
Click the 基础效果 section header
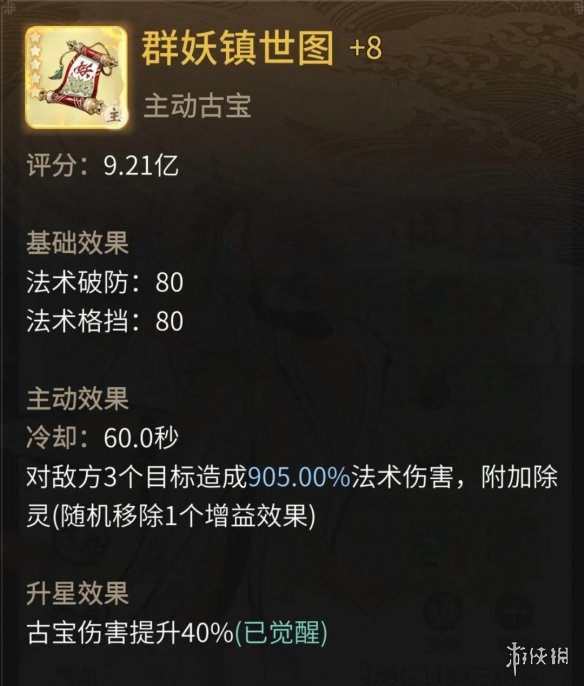77,242
